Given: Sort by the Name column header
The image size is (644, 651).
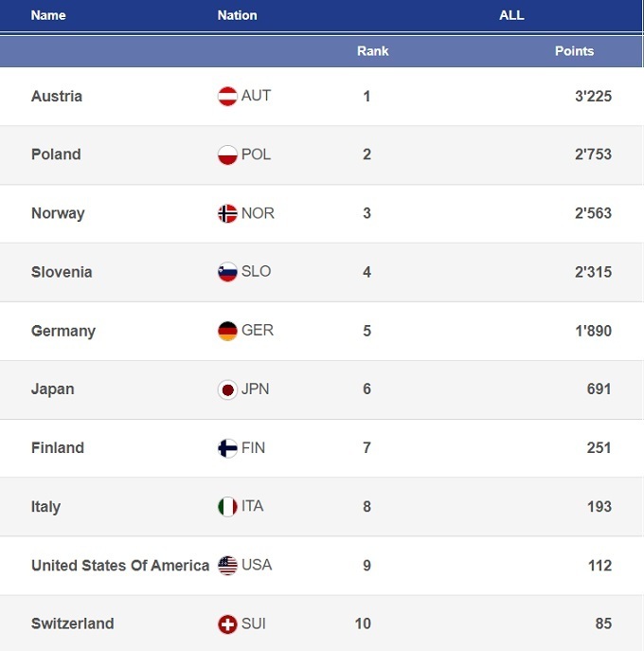Looking at the screenshot, I should (48, 15).
